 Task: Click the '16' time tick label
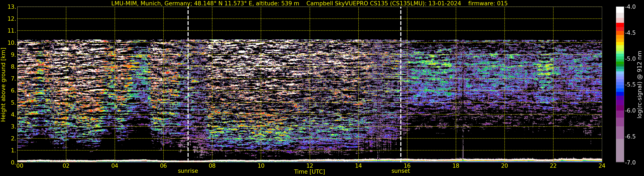[407, 166]
